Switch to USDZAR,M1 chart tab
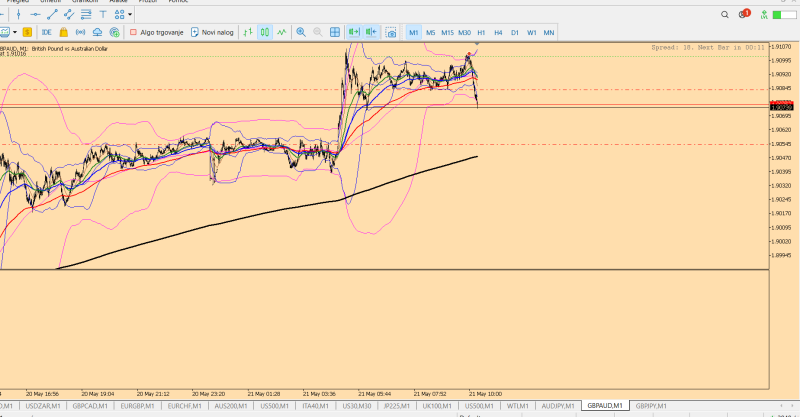Viewport: 800px width, 417px height. 43,406
